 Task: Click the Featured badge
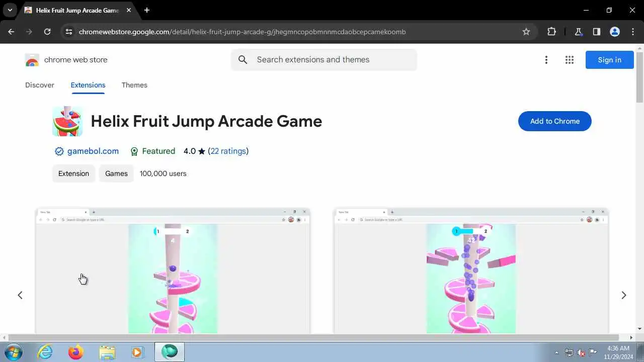tap(152, 151)
